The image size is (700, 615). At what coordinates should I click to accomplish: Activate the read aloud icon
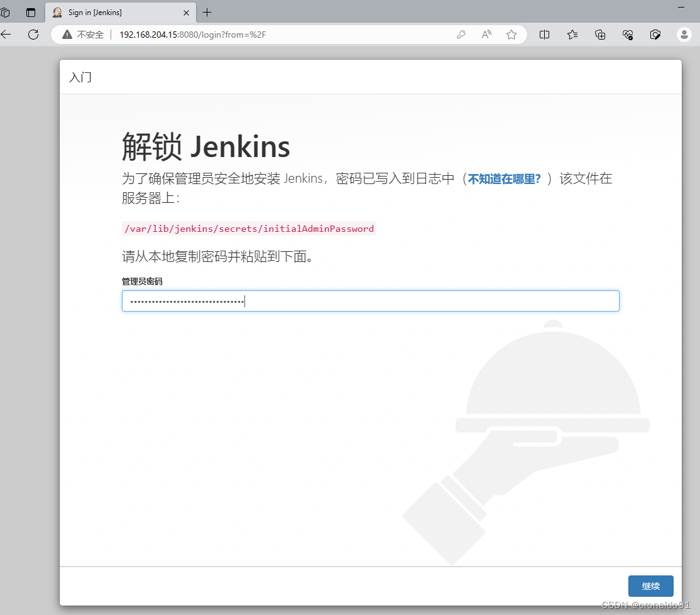[486, 35]
